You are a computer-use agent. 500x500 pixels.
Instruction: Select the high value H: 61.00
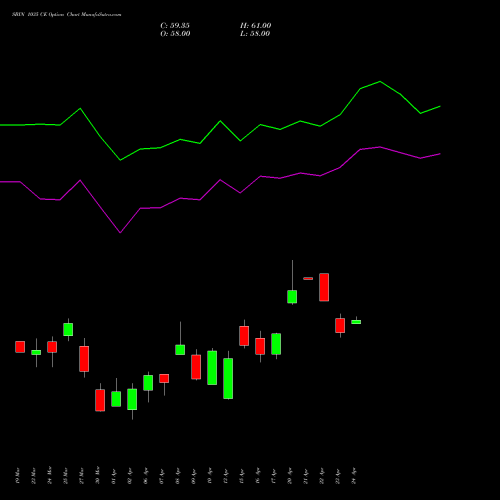pyautogui.click(x=255, y=26)
